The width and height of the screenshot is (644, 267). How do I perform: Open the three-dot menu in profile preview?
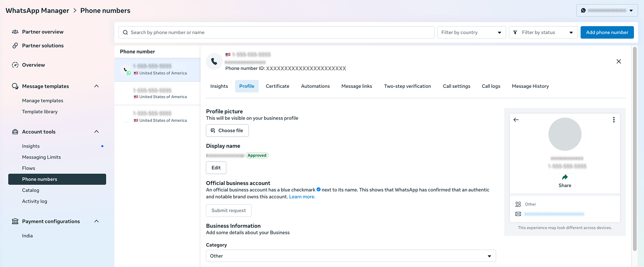614,119
